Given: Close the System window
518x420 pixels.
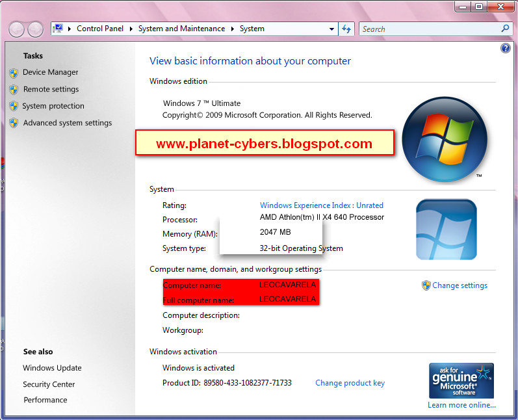Looking at the screenshot, I should [x=500, y=7].
